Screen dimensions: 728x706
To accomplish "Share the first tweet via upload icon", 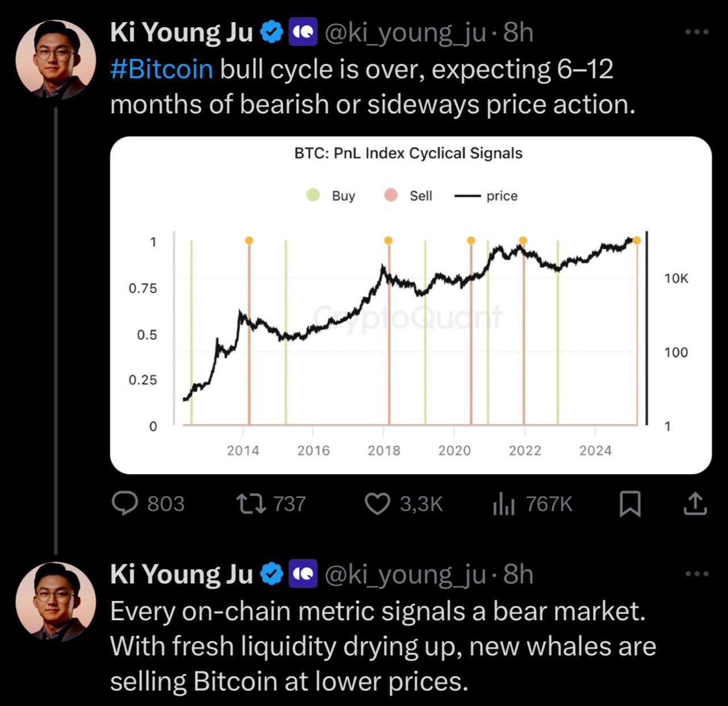I will 694,504.
